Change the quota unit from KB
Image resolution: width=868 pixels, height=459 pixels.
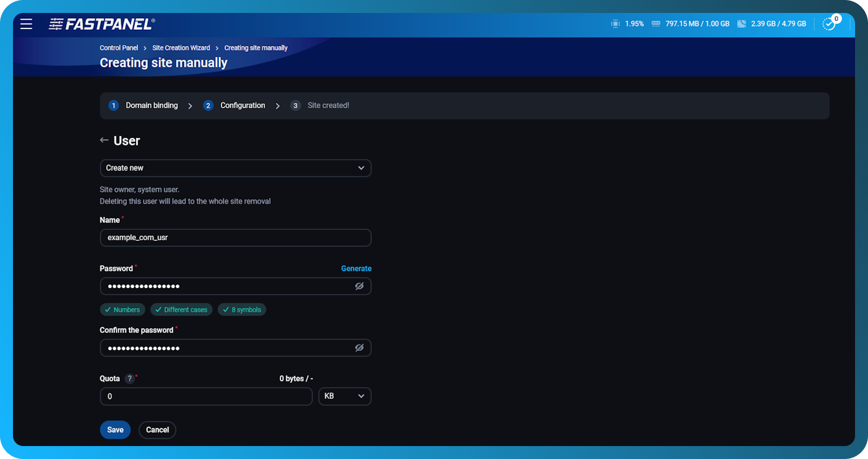coord(345,396)
